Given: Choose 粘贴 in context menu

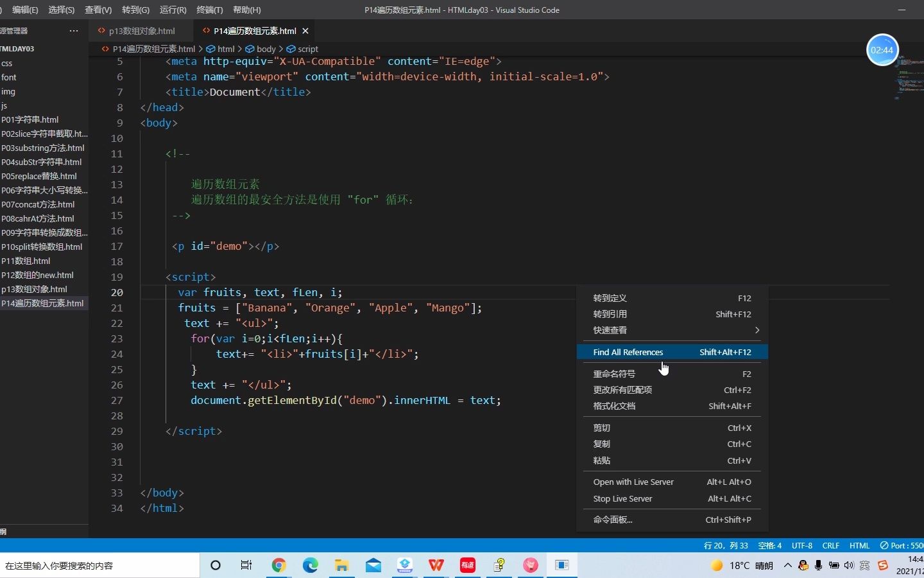Looking at the screenshot, I should pyautogui.click(x=672, y=460).
